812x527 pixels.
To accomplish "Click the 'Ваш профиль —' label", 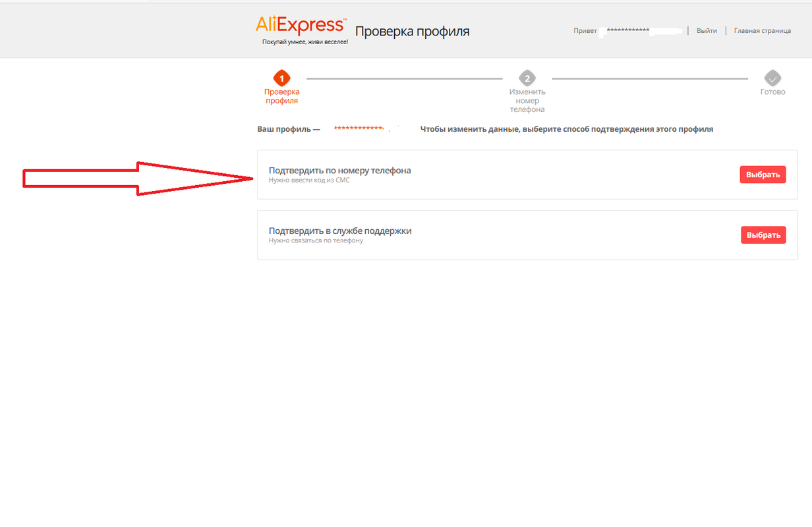I will click(289, 129).
